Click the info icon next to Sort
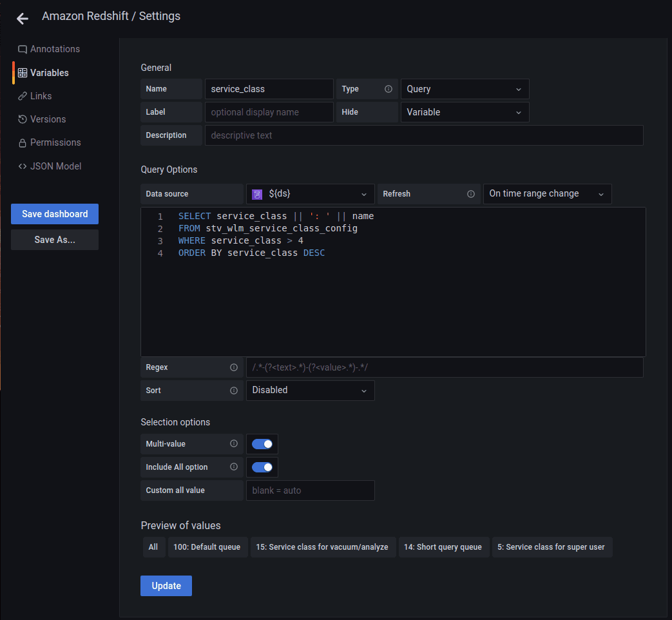This screenshot has height=620, width=672. 234,391
